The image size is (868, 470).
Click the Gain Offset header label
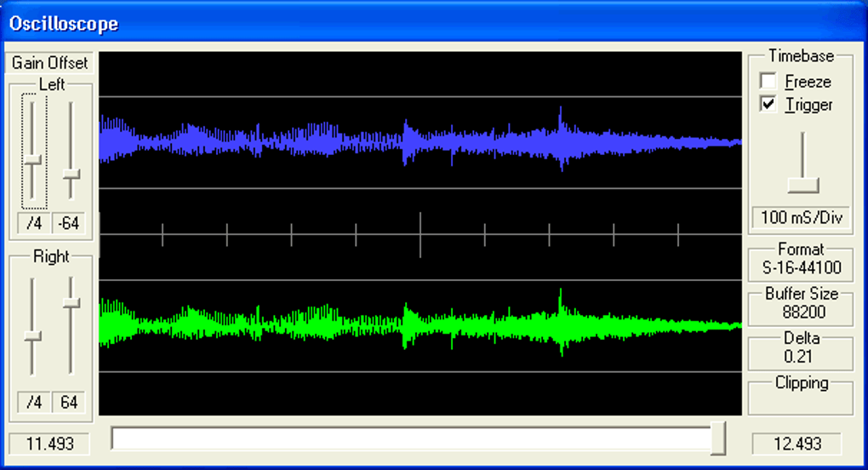click(50, 63)
